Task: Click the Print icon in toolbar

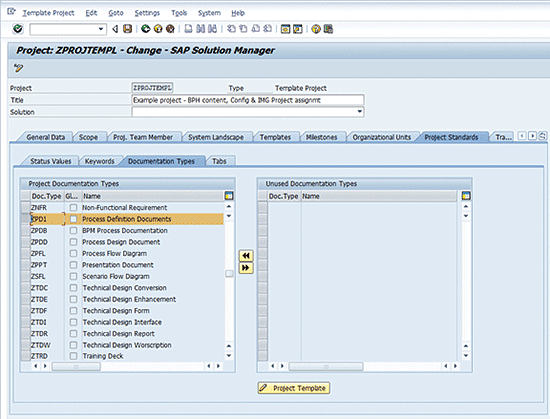Action: (x=188, y=29)
